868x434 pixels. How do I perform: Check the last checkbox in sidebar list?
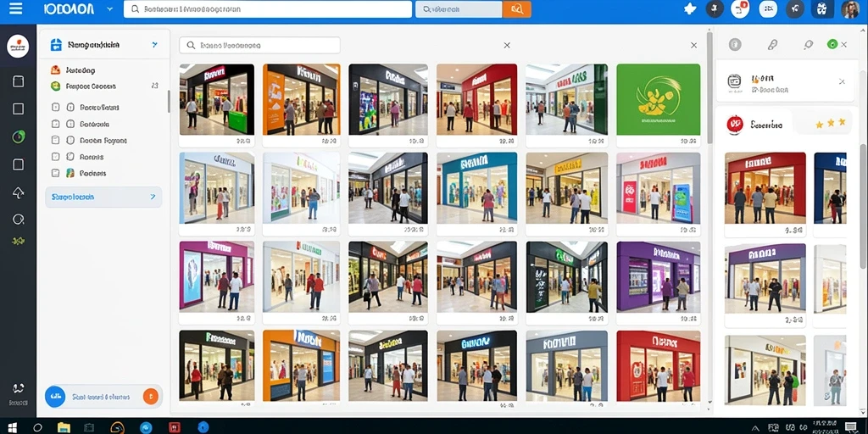click(55, 173)
